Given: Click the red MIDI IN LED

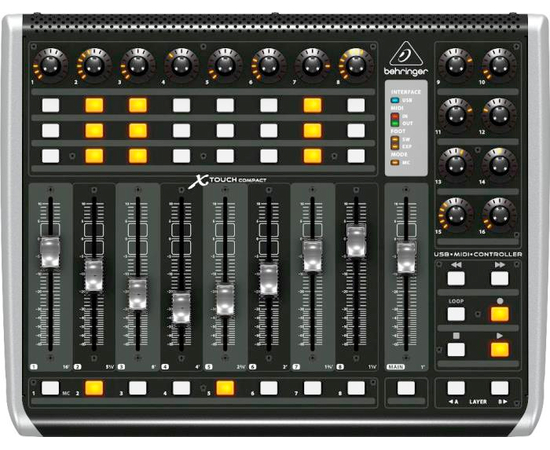Looking at the screenshot, I should tap(395, 116).
